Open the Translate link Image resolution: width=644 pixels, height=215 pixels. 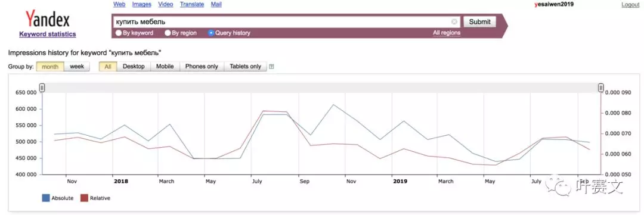click(x=192, y=4)
